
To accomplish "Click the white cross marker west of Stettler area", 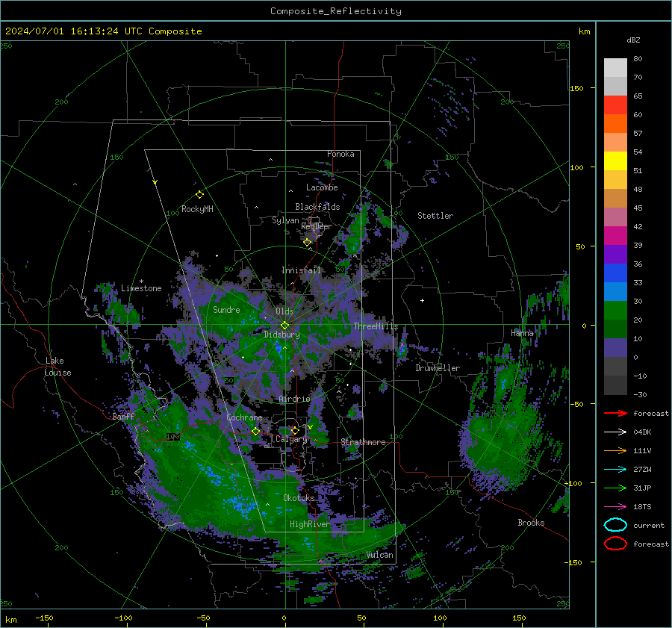I will [422, 300].
